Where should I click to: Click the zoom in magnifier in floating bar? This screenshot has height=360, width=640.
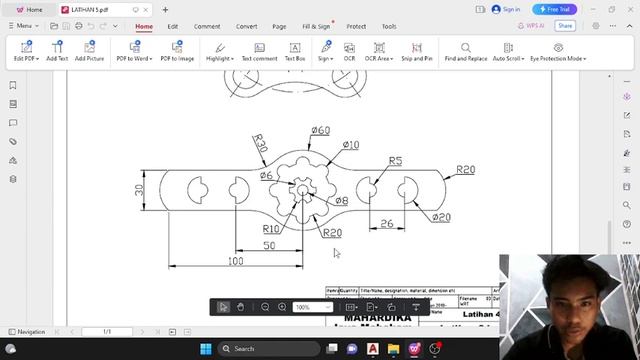[282, 307]
